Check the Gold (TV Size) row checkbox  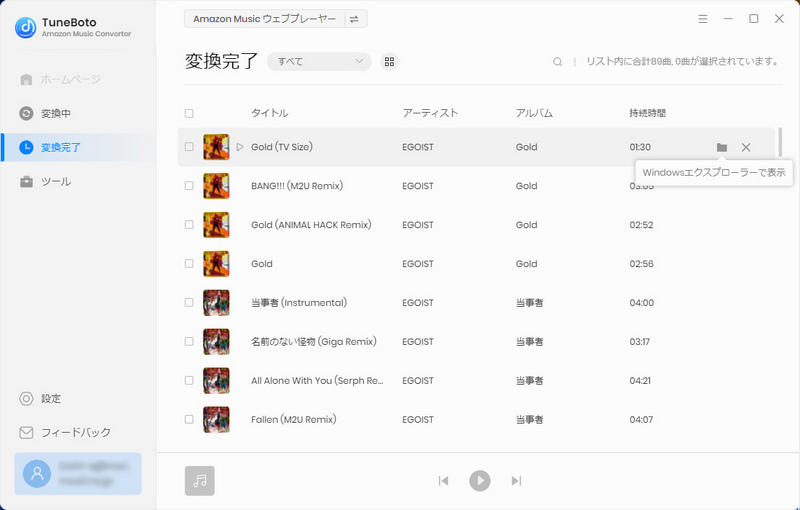[189, 147]
